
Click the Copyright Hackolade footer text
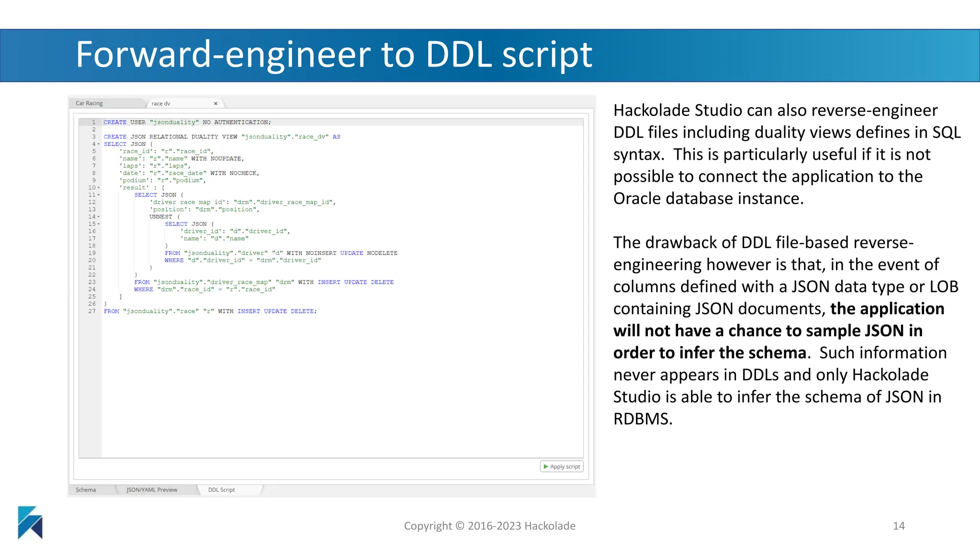click(x=490, y=526)
